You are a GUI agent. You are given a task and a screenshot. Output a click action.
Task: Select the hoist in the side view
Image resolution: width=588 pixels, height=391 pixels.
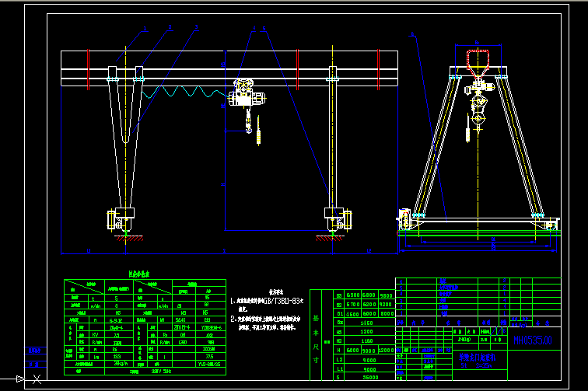coord(477,97)
